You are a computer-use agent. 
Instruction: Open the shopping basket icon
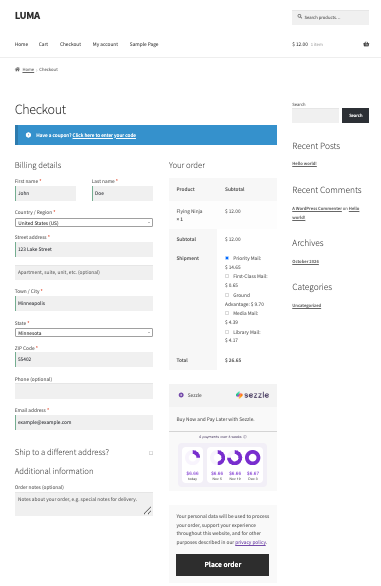coord(366,44)
